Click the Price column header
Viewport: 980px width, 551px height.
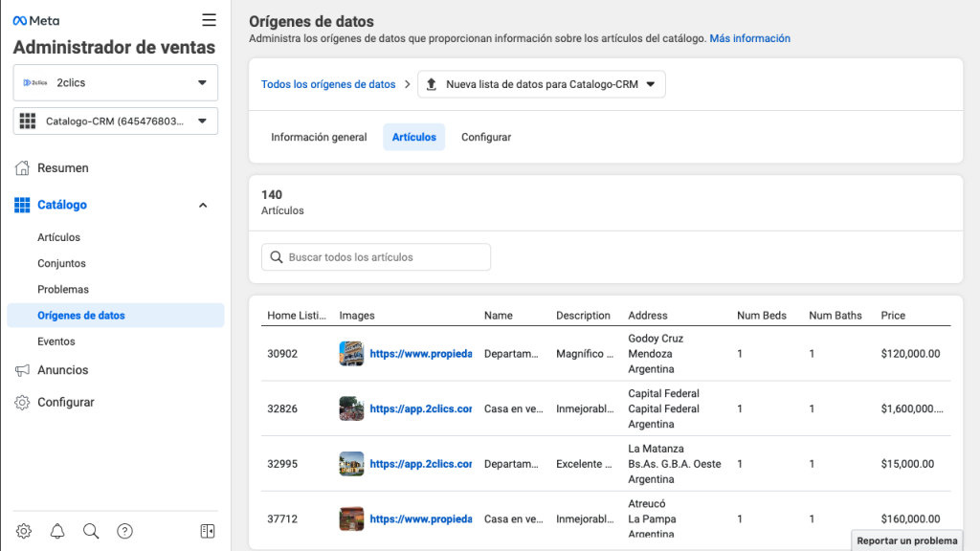893,316
